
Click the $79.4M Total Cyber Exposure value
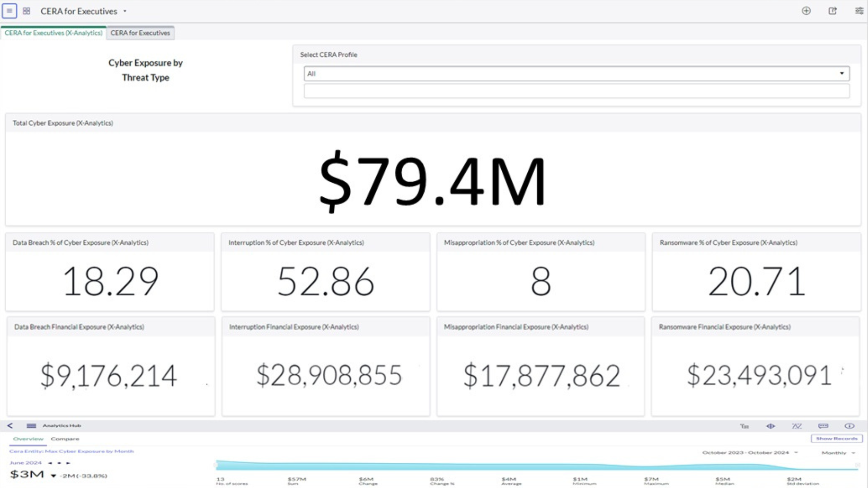pyautogui.click(x=432, y=180)
